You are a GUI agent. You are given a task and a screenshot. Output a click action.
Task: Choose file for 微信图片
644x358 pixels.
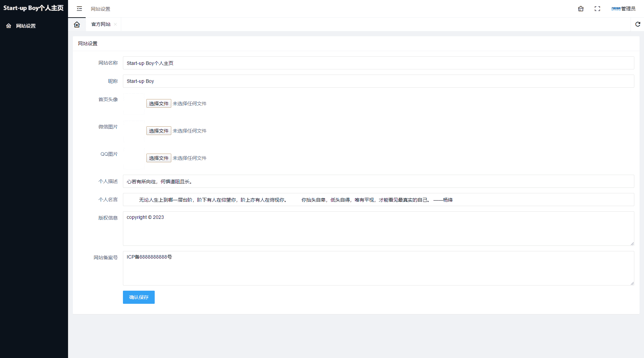[x=158, y=131]
